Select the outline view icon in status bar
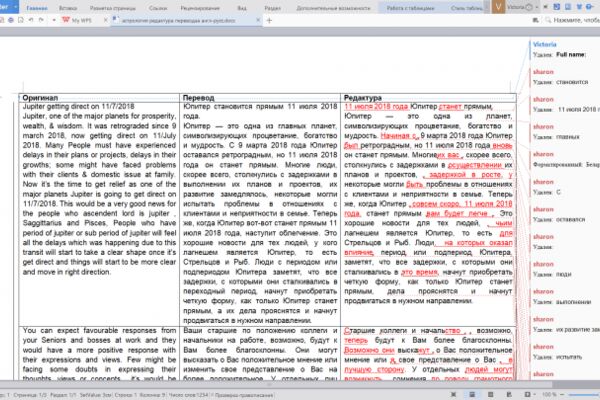This screenshot has height=400, width=600. tap(491, 394)
